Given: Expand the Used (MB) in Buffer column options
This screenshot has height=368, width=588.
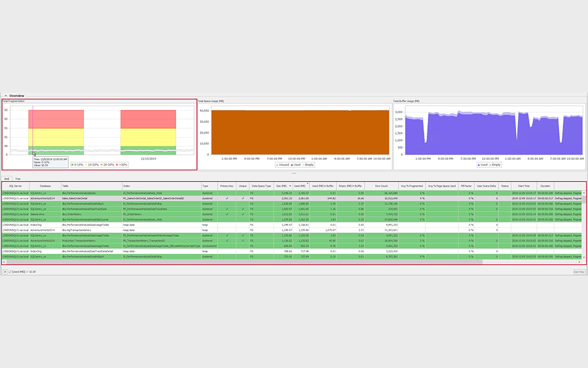Looking at the screenshot, I should click(x=323, y=186).
